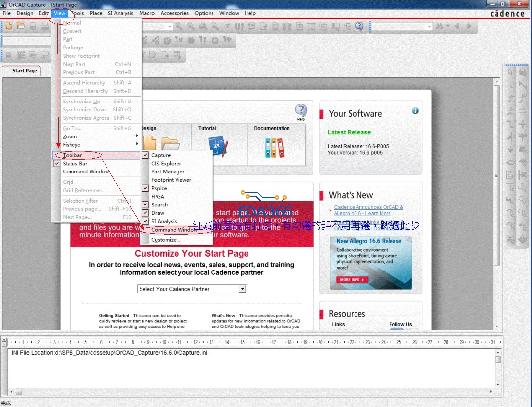Click Cadence Announces OrCAD & Allegro link
The width and height of the screenshot is (532, 407).
point(368,210)
